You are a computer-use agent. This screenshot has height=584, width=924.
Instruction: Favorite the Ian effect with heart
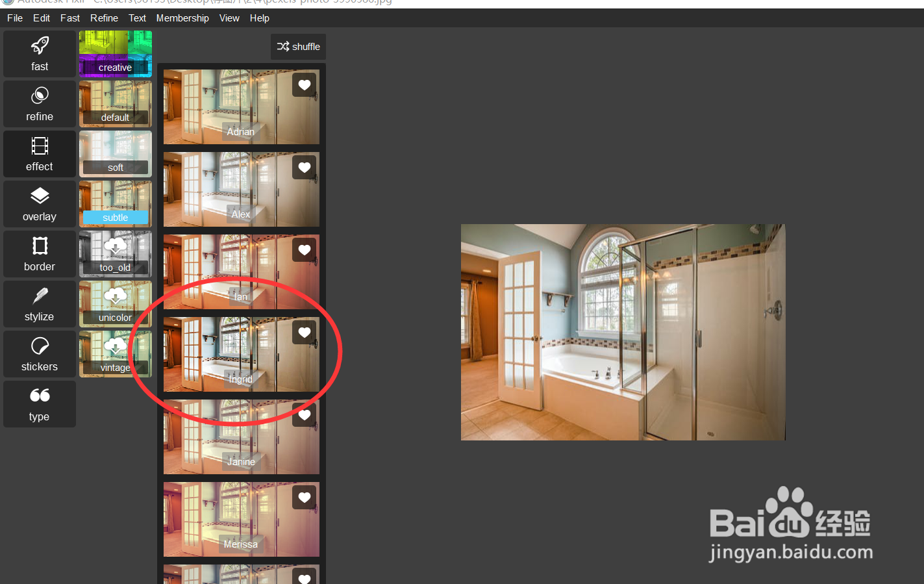304,250
